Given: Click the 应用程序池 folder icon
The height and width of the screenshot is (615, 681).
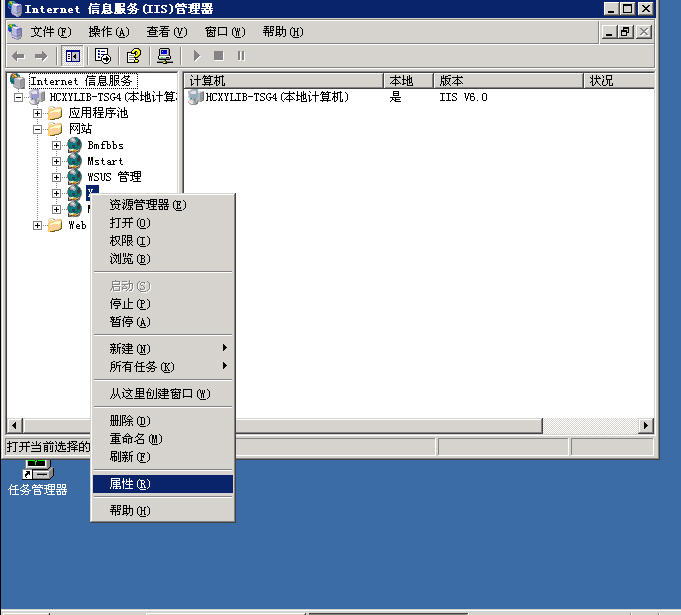Looking at the screenshot, I should point(55,113).
